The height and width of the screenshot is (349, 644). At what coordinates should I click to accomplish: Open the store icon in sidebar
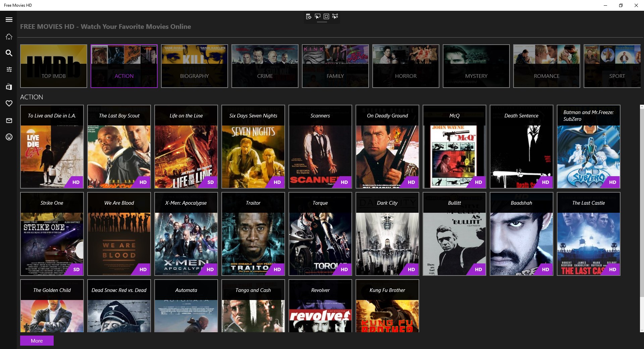(x=9, y=87)
